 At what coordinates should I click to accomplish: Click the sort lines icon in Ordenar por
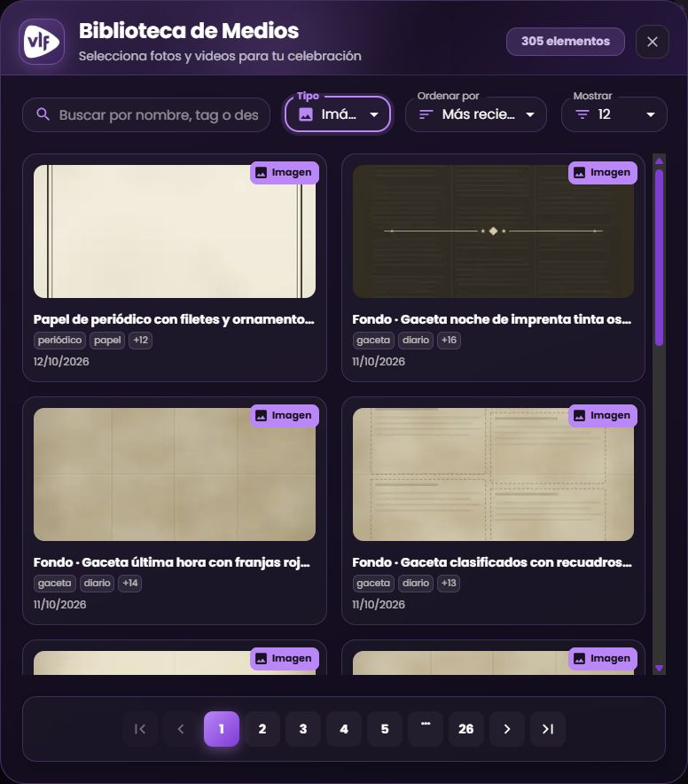pos(426,114)
